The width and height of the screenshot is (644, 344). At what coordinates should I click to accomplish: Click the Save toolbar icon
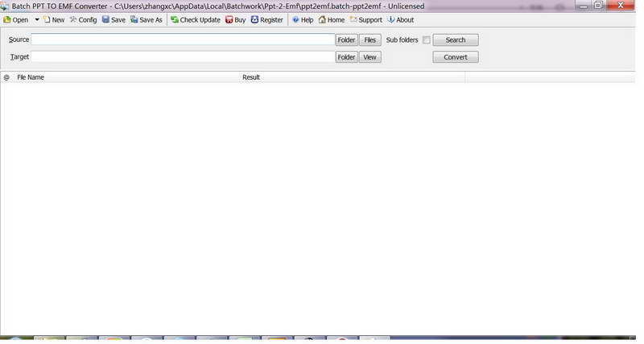pyautogui.click(x=114, y=19)
